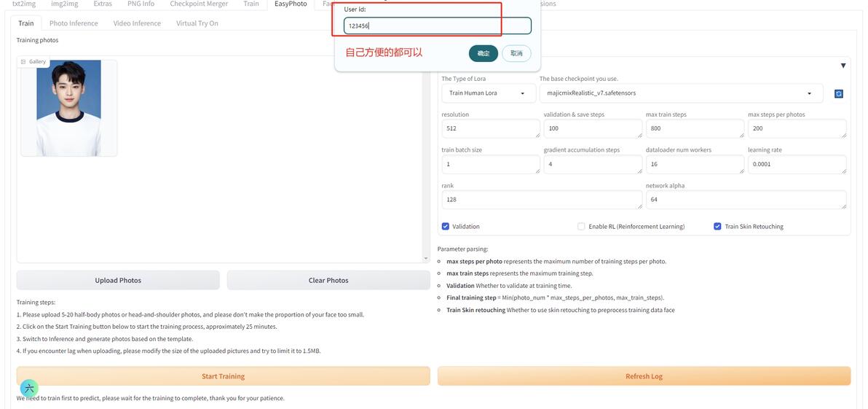Click the refresh checkpoint list icon

(838, 93)
